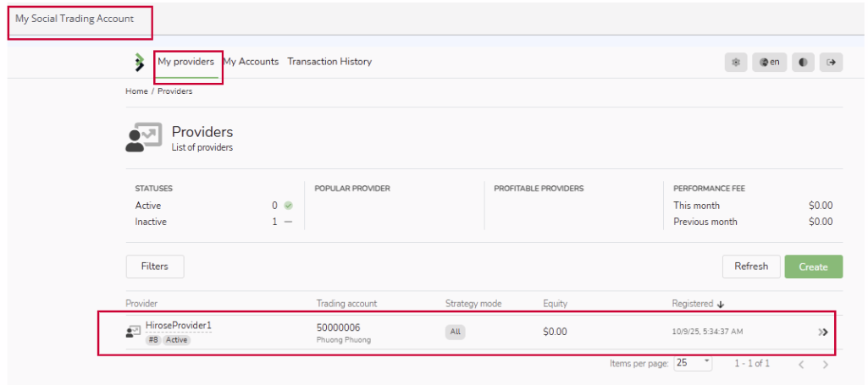Sort by the Registered column arrow
The width and height of the screenshot is (868, 385).
[x=721, y=304]
